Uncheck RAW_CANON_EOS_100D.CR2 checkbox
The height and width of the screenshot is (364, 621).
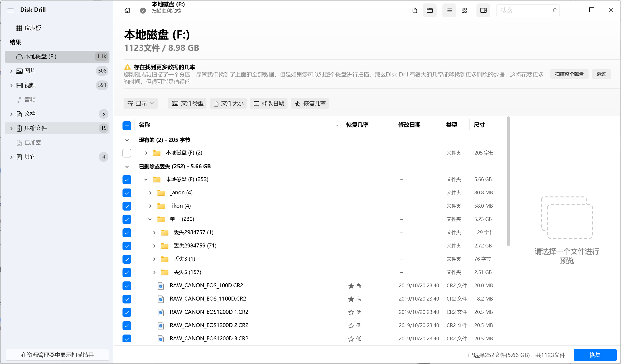pos(127,286)
